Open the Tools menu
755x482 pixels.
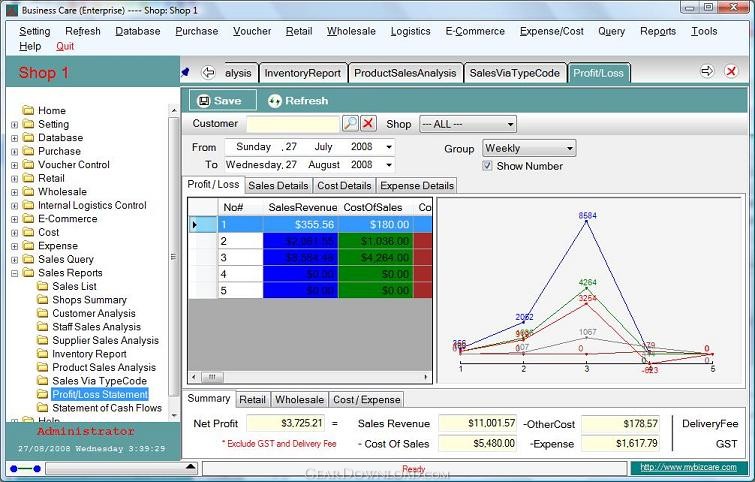pyautogui.click(x=704, y=31)
